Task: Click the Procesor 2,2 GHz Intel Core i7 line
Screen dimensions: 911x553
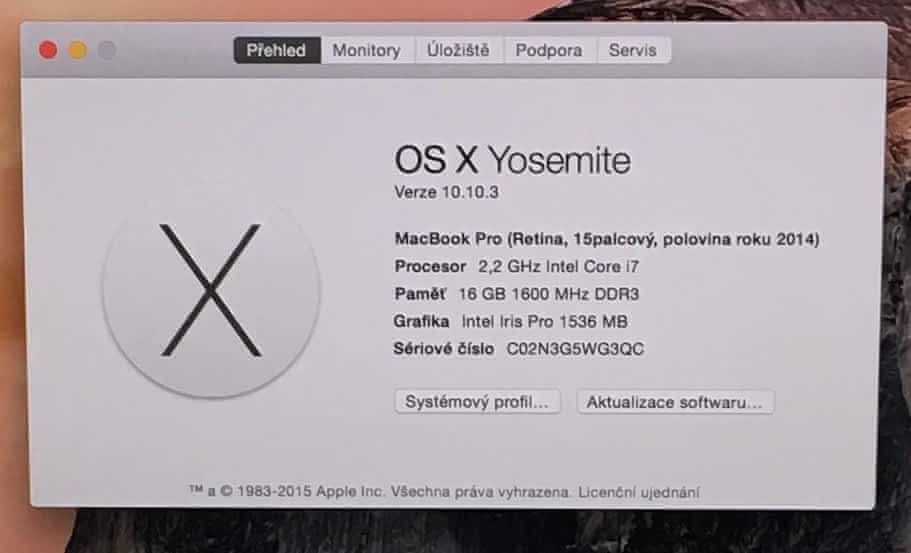Action: 517,267
